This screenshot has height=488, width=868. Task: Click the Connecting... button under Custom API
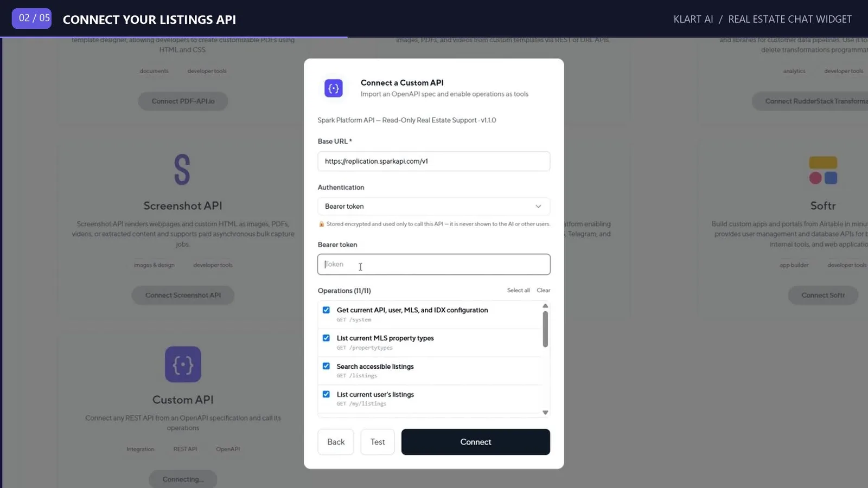click(x=183, y=479)
